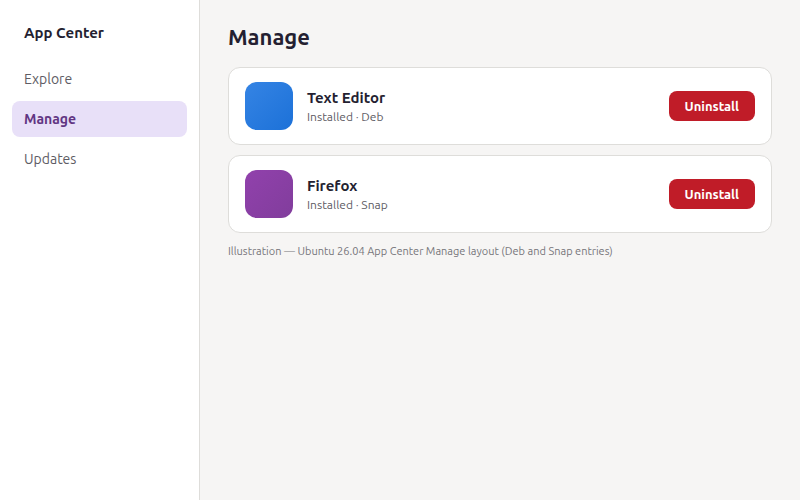The width and height of the screenshot is (800, 500).
Task: Click the Manage page heading
Action: click(269, 38)
